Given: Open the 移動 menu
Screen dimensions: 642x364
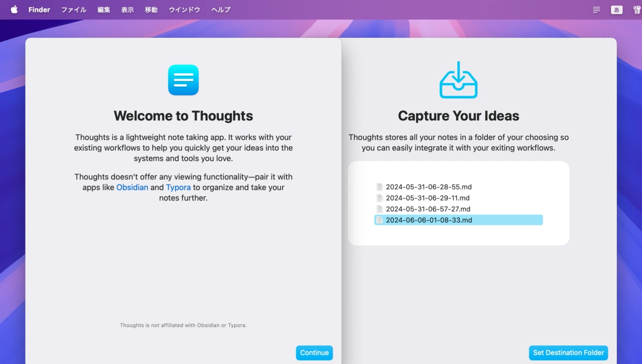Looking at the screenshot, I should click(151, 10).
